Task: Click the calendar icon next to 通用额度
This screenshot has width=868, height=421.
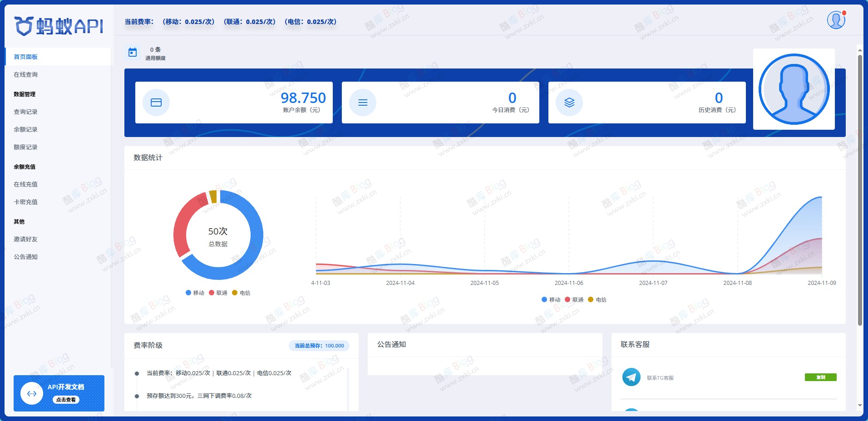Action: [x=132, y=52]
